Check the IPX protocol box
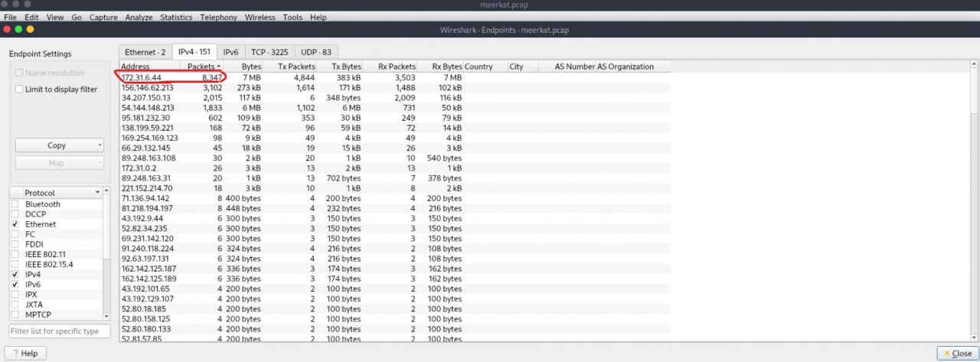The height and width of the screenshot is (362, 980). tap(15, 294)
